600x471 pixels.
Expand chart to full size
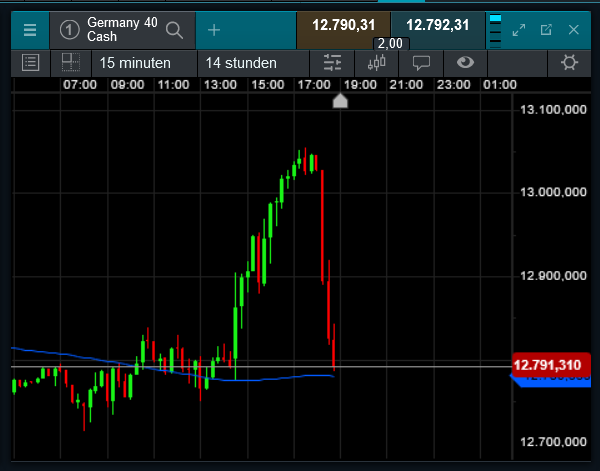pos(519,30)
